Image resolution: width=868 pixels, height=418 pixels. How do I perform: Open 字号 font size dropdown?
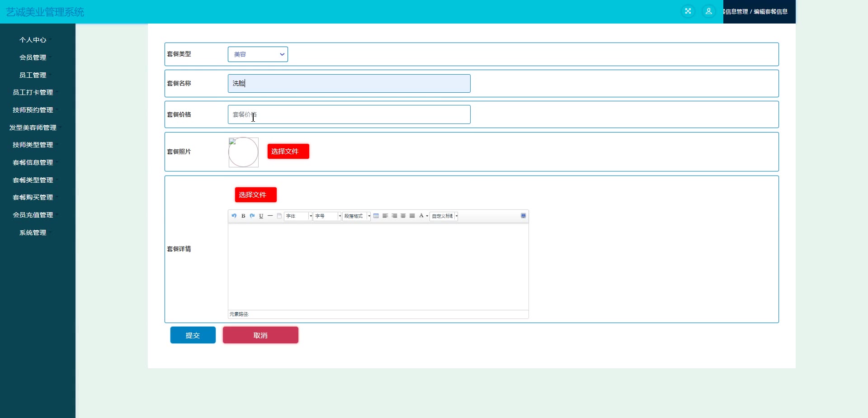click(327, 216)
